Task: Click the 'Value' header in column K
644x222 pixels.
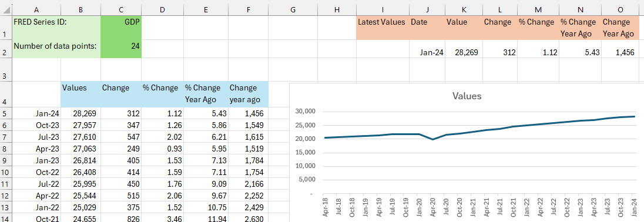Action: coord(464,28)
